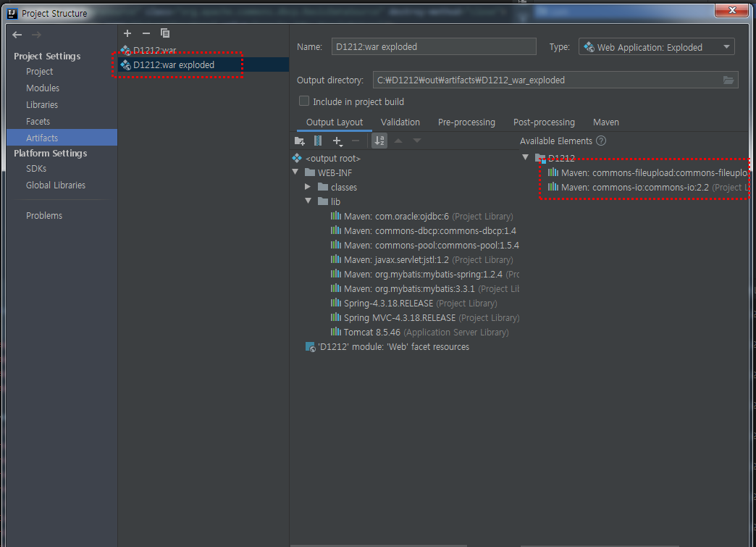Add a new artifact with plus icon
This screenshot has height=547, width=756.
[x=127, y=33]
